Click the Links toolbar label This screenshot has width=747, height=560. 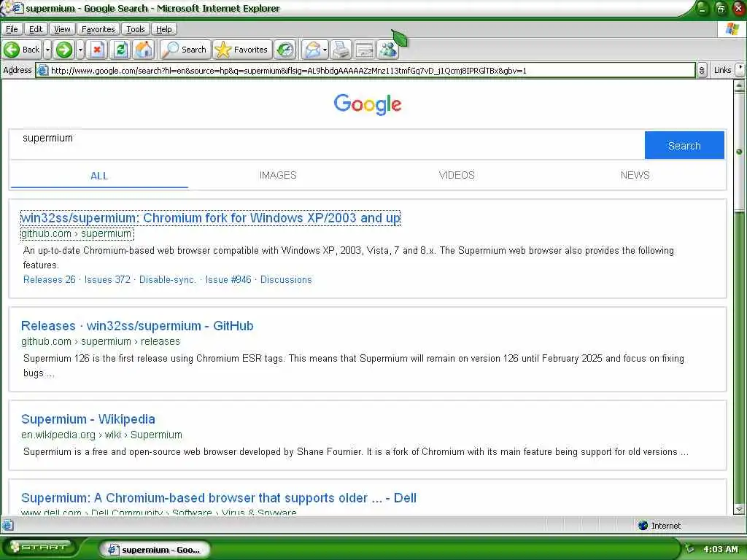coord(722,70)
